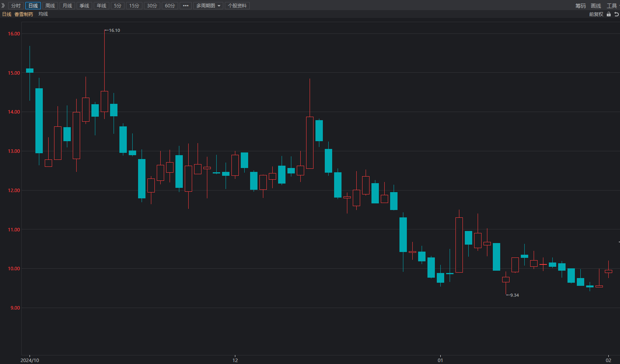This screenshot has height=364, width=620.
Task: Open the 筹码 chip distribution panel
Action: tap(580, 6)
